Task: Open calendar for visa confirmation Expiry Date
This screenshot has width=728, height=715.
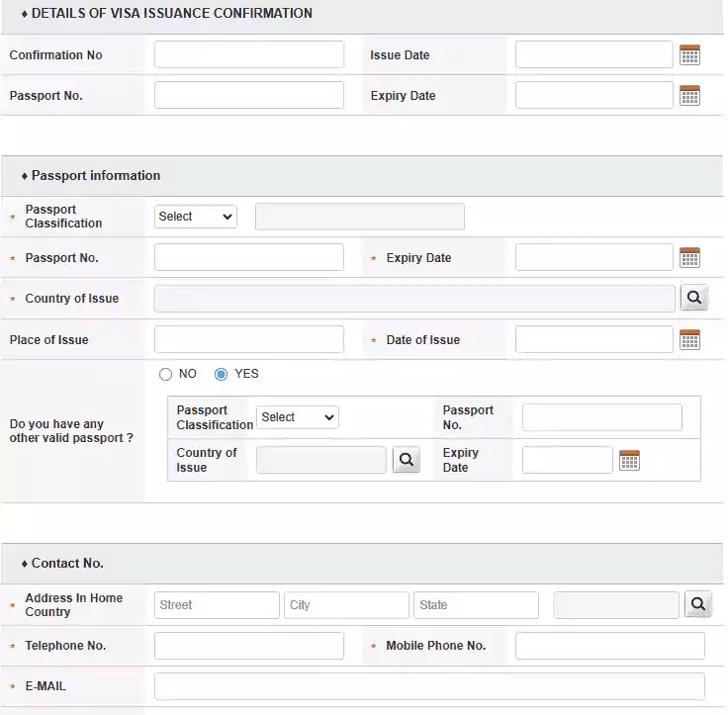Action: (689, 95)
